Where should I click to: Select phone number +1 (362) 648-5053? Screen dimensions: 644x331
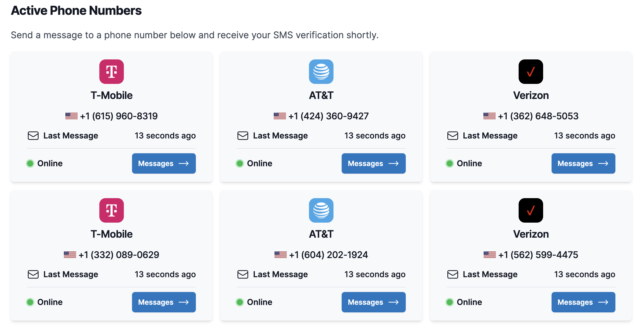(x=538, y=116)
